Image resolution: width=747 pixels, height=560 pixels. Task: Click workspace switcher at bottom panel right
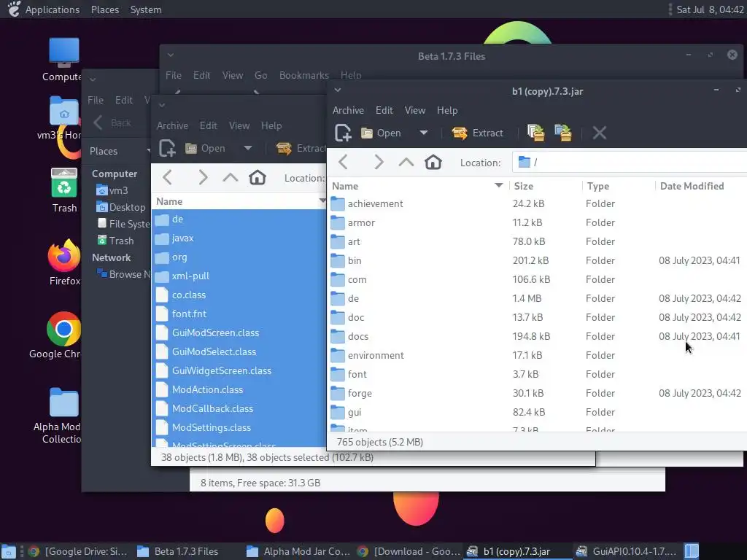(x=692, y=551)
